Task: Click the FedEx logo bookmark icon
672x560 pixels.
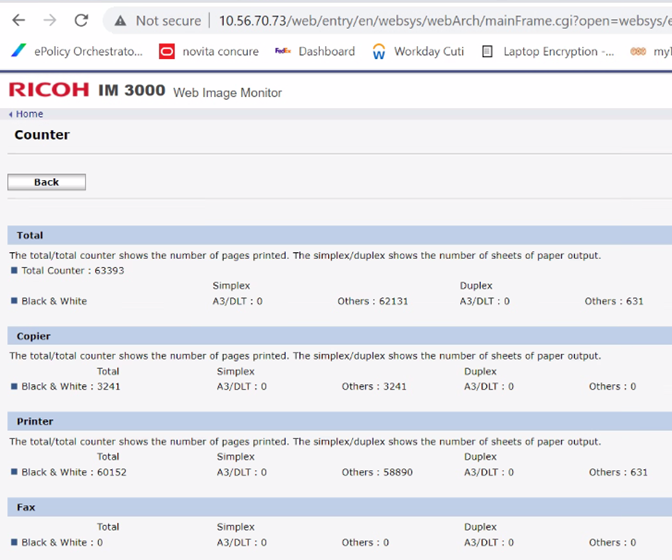Action: (x=283, y=51)
